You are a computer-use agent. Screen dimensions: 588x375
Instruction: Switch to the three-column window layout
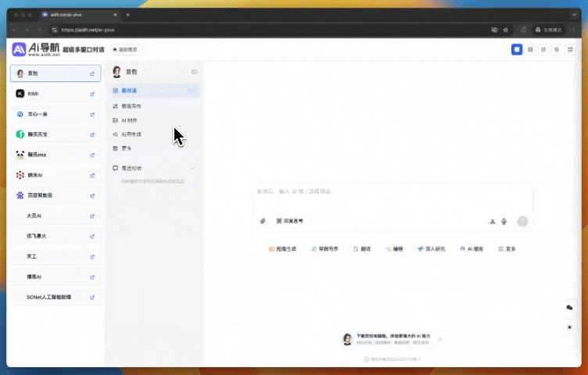543,49
